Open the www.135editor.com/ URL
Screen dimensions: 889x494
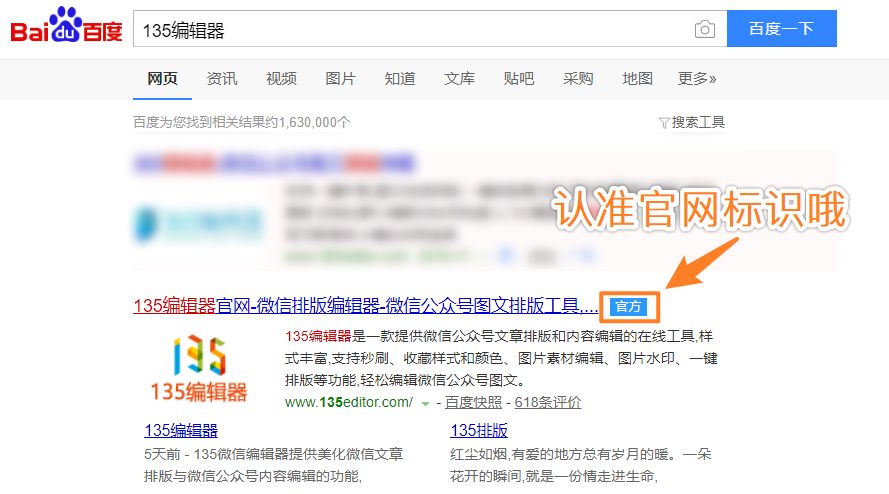pos(349,402)
